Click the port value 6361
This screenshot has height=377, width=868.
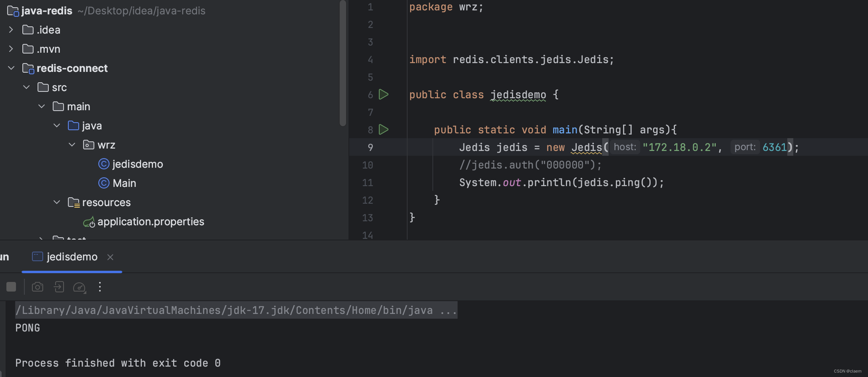(x=774, y=147)
